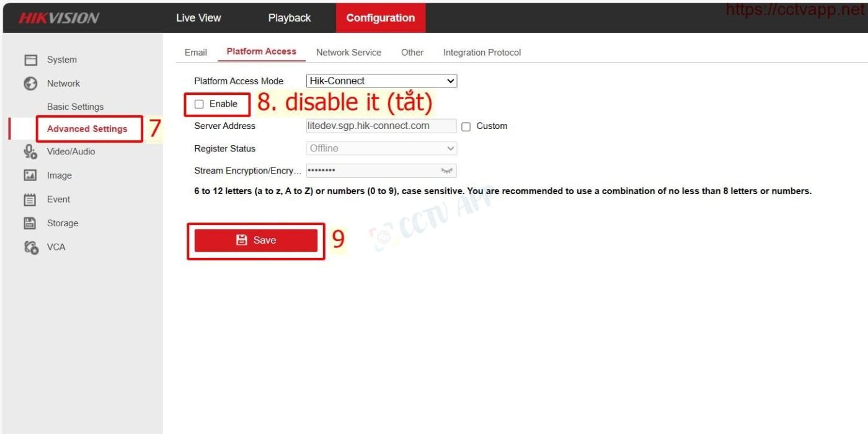Screen dimensions: 868x434
Task: Tick the Custom server address checkbox
Action: 466,126
